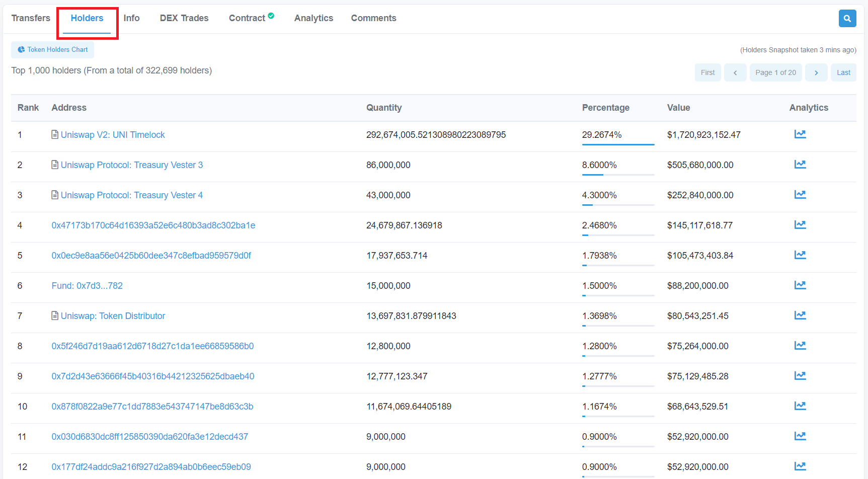Open analytics chart for rank 8 holder
The width and height of the screenshot is (868, 479).
[x=800, y=346]
